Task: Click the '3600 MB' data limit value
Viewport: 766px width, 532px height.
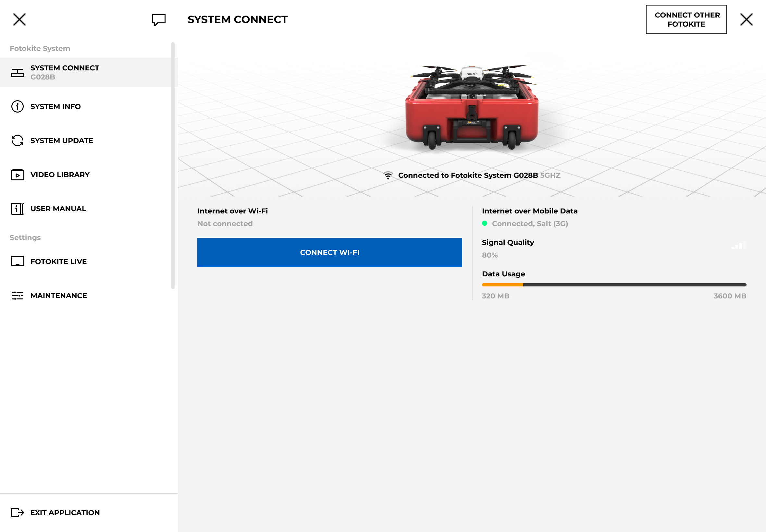Action: [730, 296]
